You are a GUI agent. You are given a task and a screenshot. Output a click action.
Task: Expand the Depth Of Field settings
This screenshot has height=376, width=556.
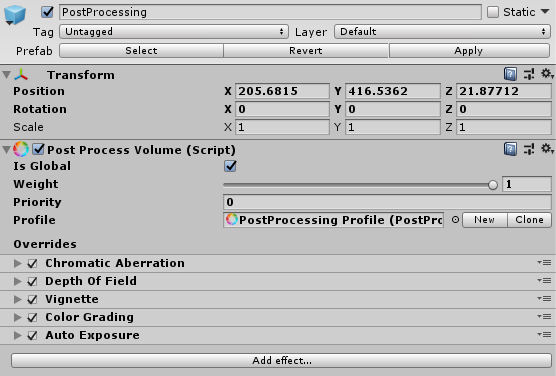click(x=17, y=281)
